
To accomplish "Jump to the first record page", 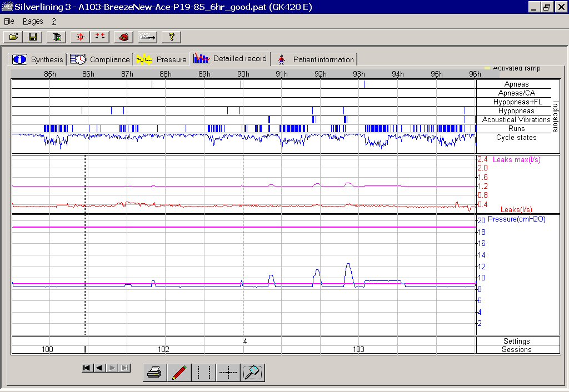I will click(87, 368).
